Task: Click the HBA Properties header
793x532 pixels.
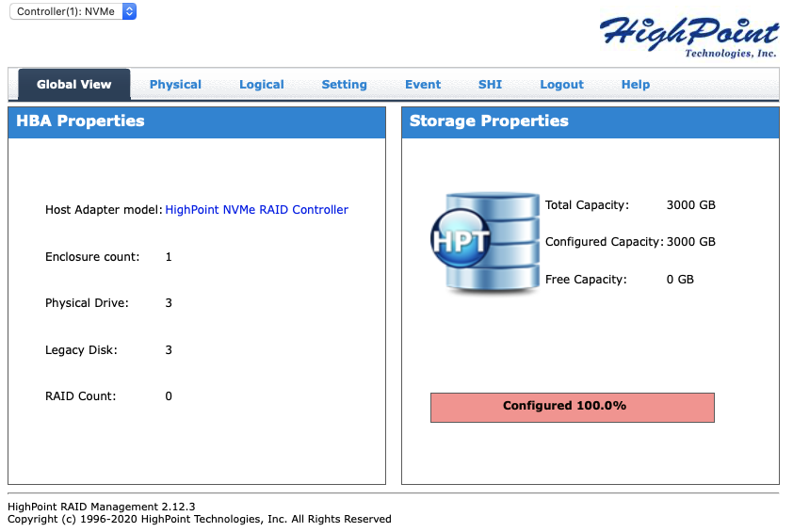Action: (197, 121)
